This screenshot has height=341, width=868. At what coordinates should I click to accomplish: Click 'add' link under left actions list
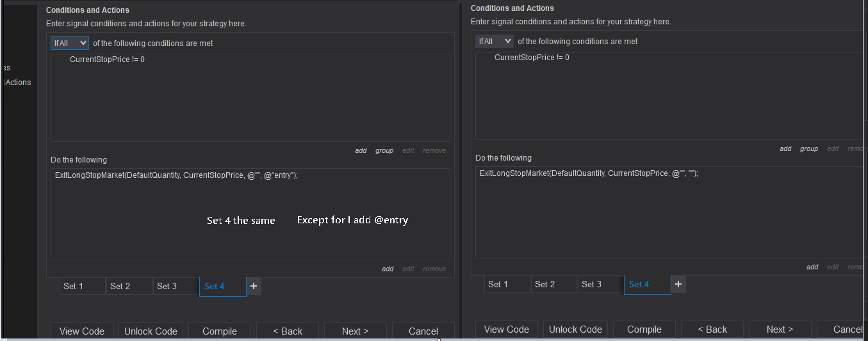[388, 269]
